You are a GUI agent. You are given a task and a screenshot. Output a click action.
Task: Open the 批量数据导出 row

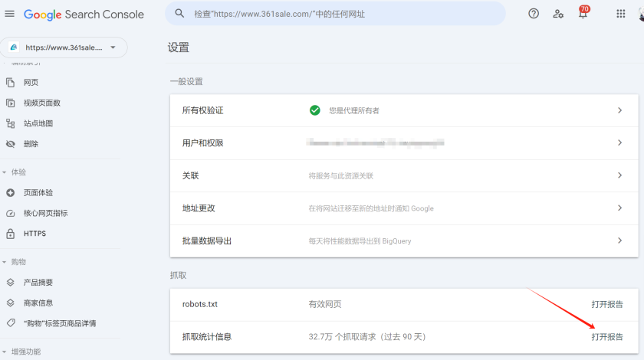pos(404,241)
